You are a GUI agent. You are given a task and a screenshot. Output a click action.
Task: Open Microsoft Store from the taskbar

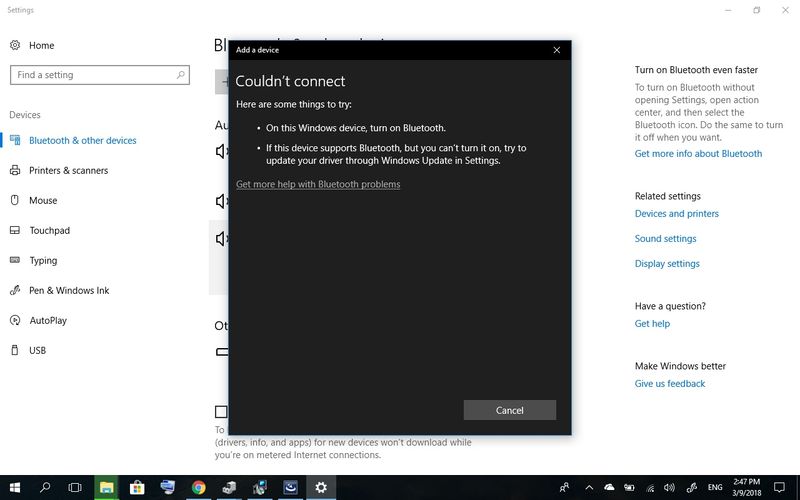pos(137,488)
